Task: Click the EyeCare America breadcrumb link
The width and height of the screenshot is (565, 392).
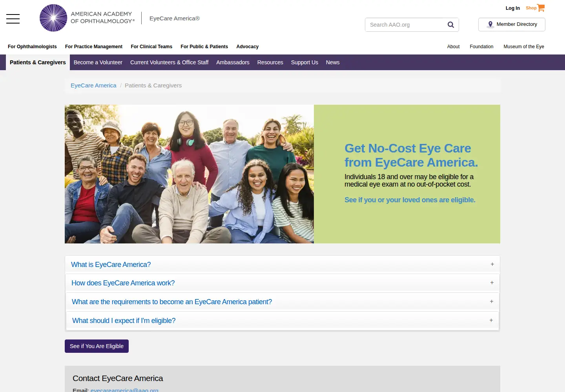Action: (93, 85)
